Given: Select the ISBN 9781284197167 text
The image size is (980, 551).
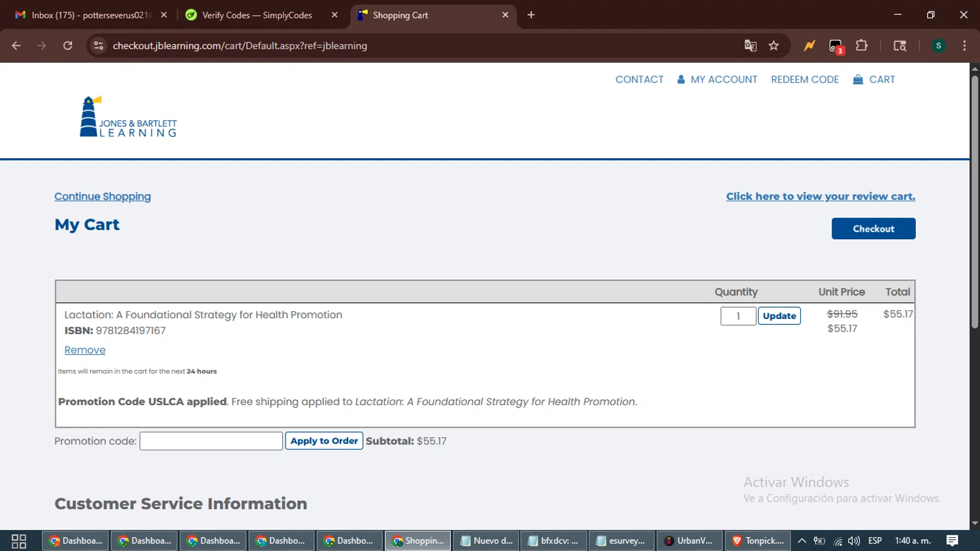Looking at the screenshot, I should pos(115,331).
